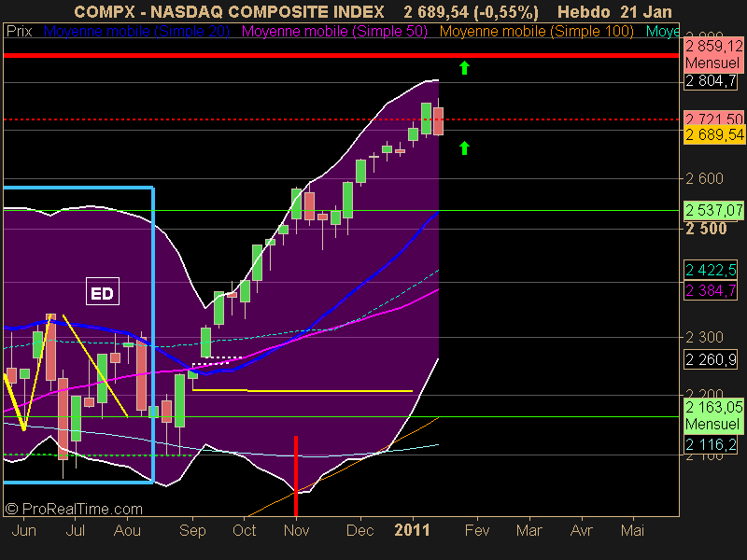Click the white 2 260,9 value label
Image resolution: width=747 pixels, height=560 pixels.
711,359
